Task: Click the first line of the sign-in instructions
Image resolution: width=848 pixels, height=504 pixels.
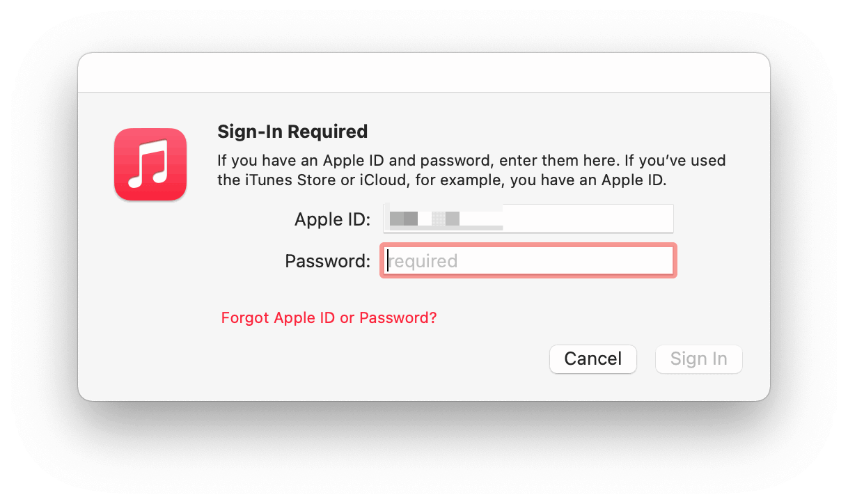Action: [x=471, y=161]
